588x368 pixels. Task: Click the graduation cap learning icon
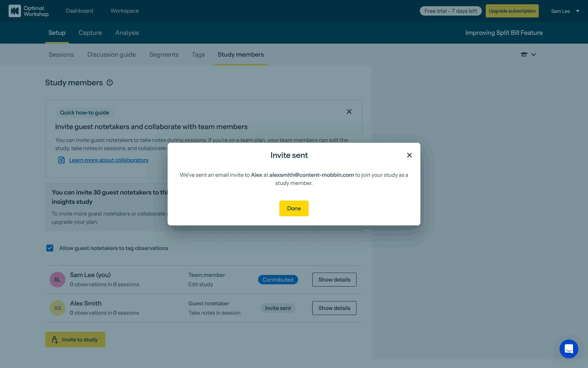tap(524, 55)
